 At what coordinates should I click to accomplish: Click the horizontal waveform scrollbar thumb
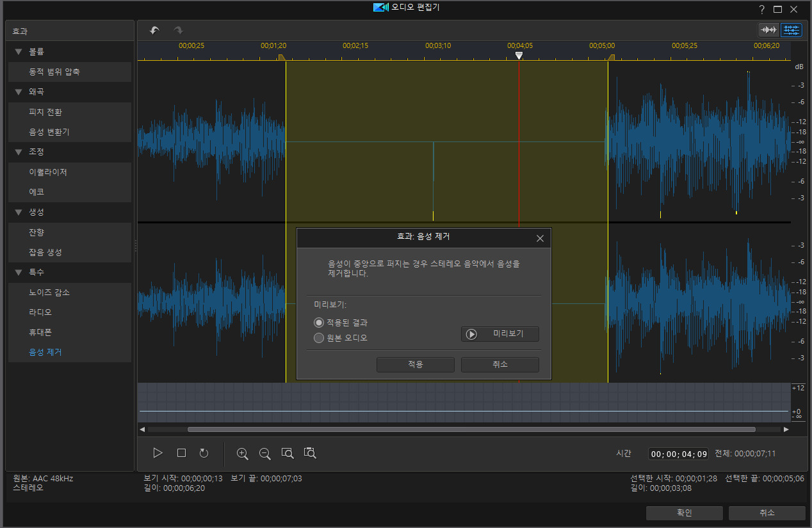(471, 429)
